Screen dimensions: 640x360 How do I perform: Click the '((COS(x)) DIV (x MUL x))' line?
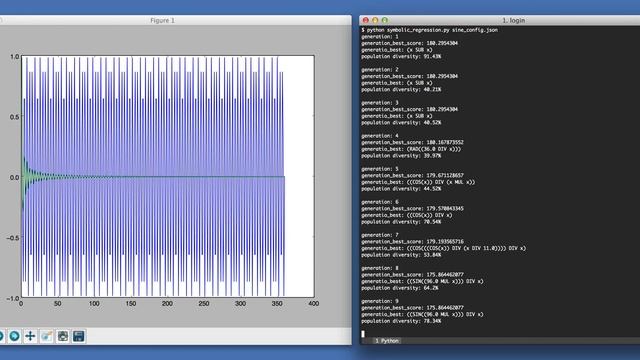click(418, 182)
